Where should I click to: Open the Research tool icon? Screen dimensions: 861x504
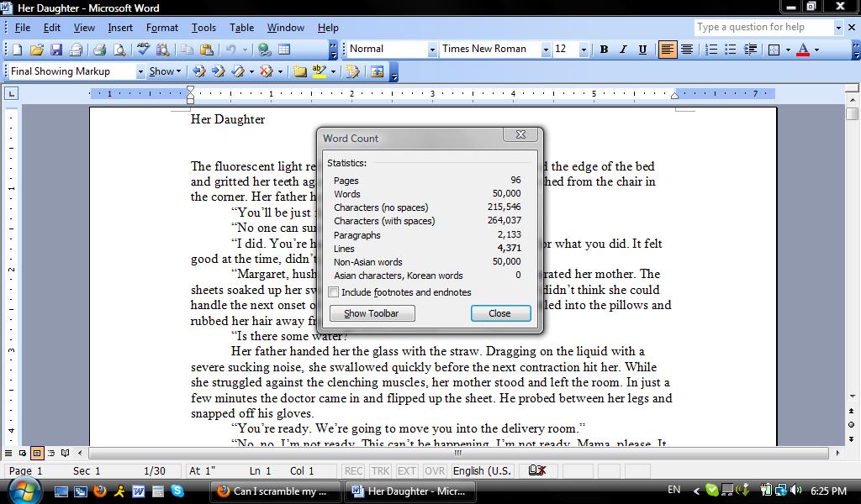pos(162,50)
